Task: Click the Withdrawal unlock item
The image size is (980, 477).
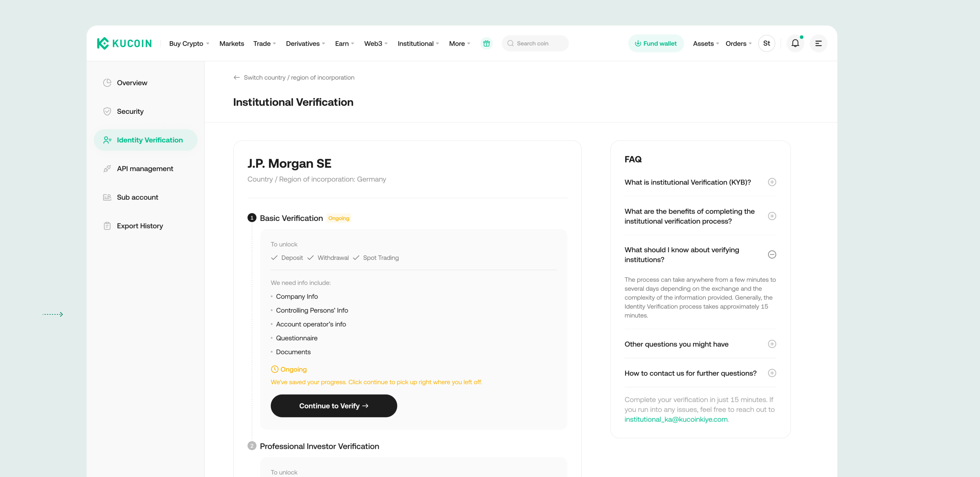Action: point(328,258)
